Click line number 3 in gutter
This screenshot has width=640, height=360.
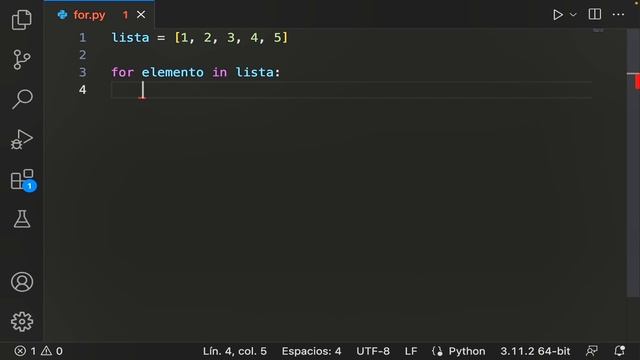[83, 72]
